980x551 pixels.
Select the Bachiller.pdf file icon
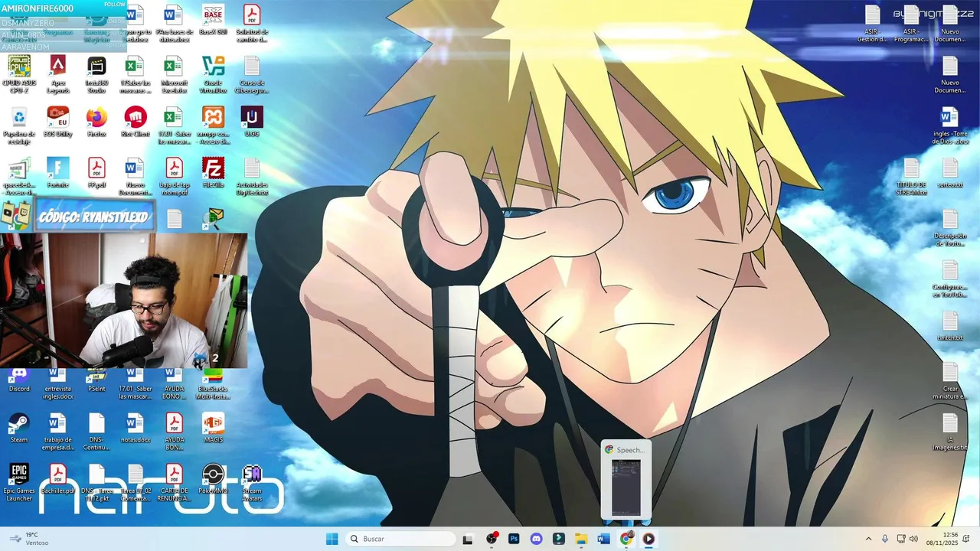pyautogui.click(x=58, y=480)
